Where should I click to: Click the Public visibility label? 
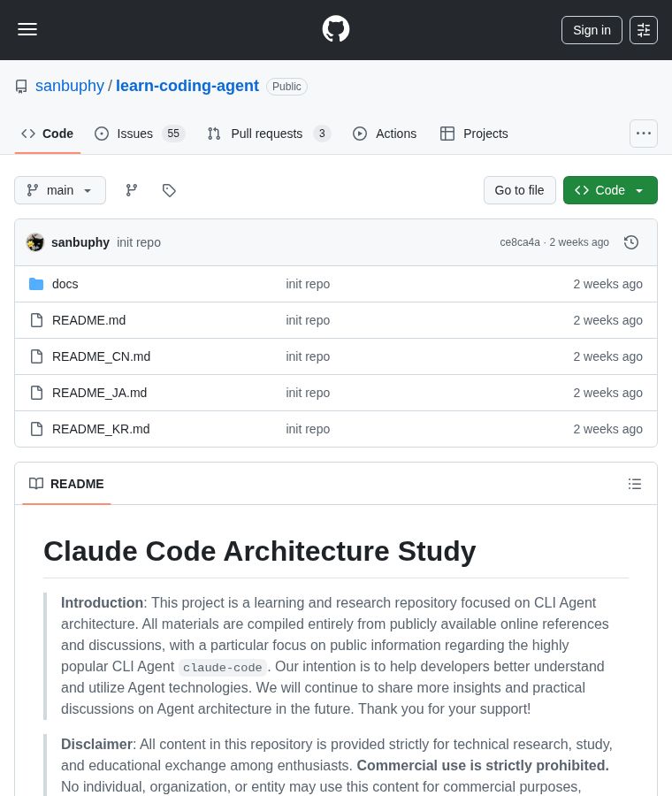click(286, 87)
